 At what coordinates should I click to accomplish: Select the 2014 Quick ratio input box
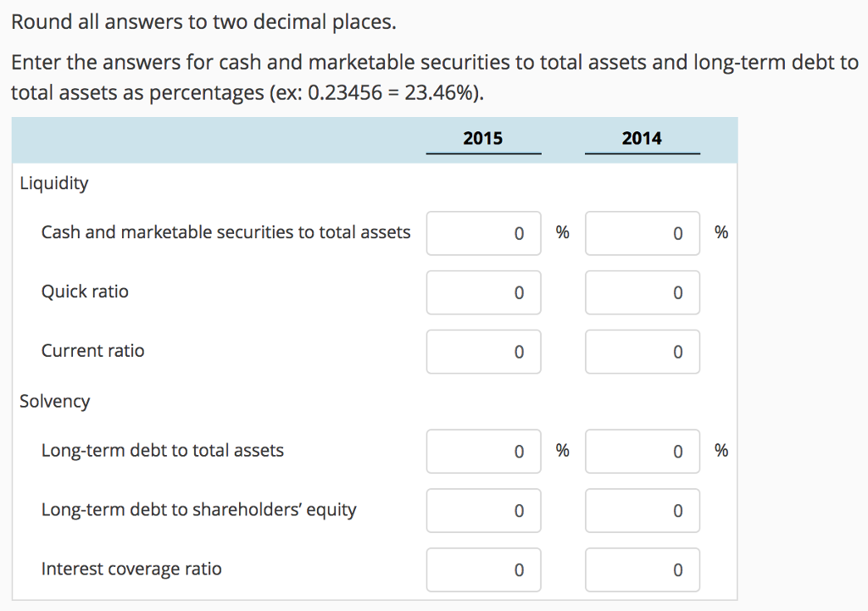tap(642, 292)
